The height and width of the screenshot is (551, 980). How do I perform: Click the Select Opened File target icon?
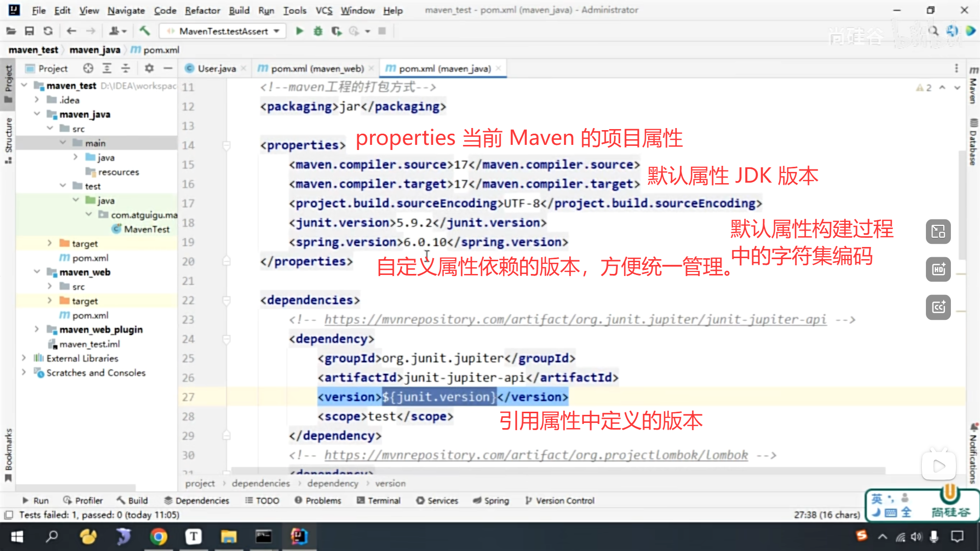tap(88, 68)
